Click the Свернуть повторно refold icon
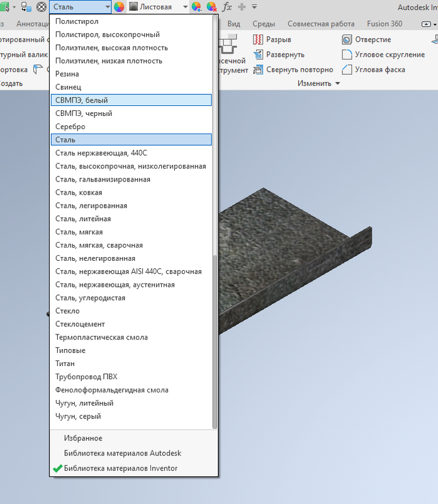 coord(258,70)
